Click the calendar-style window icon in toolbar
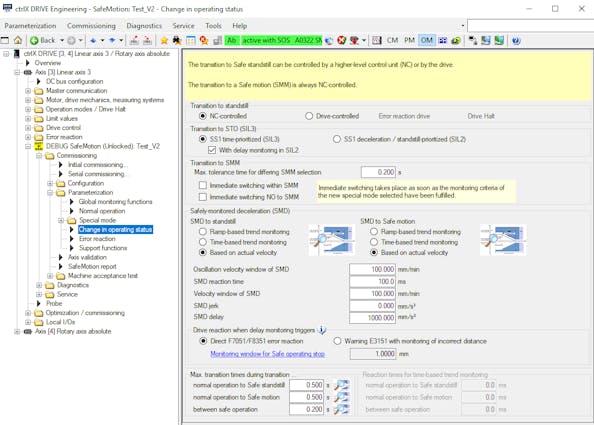594x425 pixels. coord(191,41)
